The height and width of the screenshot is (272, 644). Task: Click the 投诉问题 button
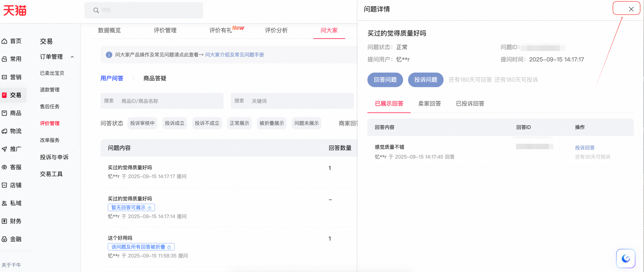coord(426,80)
